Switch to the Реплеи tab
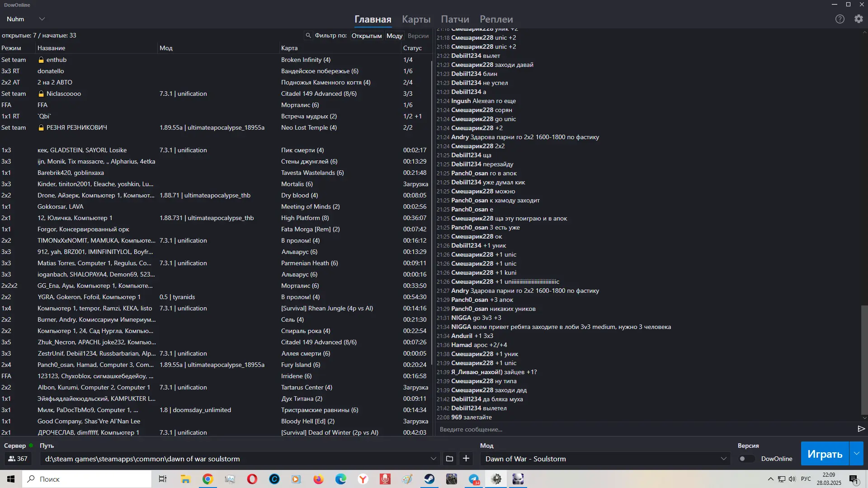 tap(496, 19)
